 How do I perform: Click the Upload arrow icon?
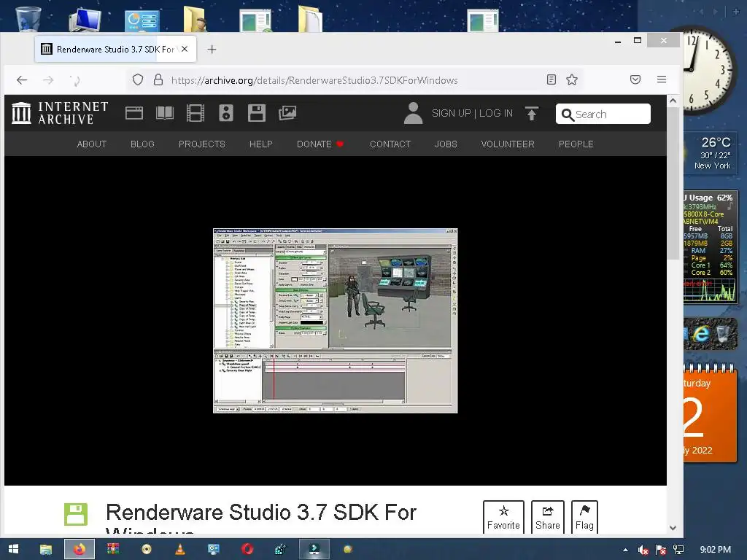click(x=532, y=113)
